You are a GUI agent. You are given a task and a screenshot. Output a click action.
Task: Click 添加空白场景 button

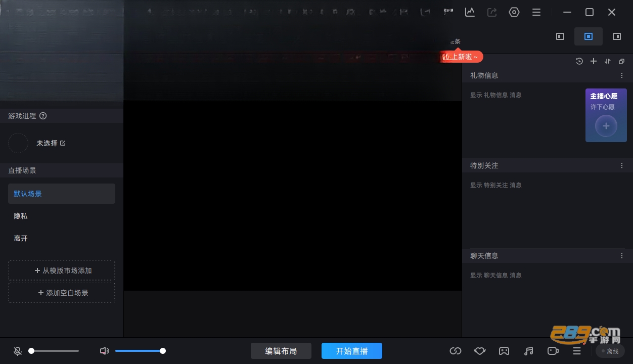[62, 293]
